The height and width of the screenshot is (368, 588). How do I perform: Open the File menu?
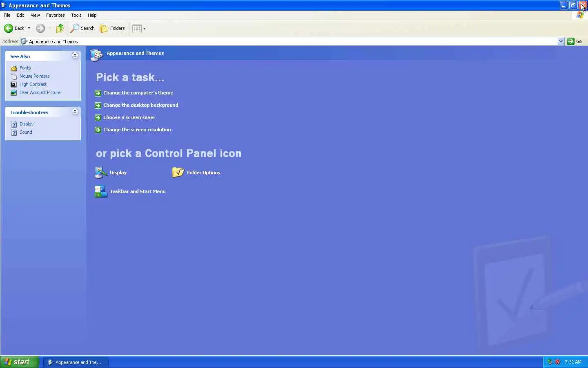tap(7, 15)
